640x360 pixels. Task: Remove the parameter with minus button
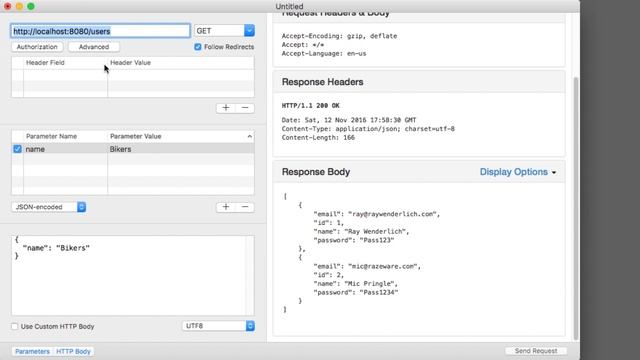[x=245, y=207]
